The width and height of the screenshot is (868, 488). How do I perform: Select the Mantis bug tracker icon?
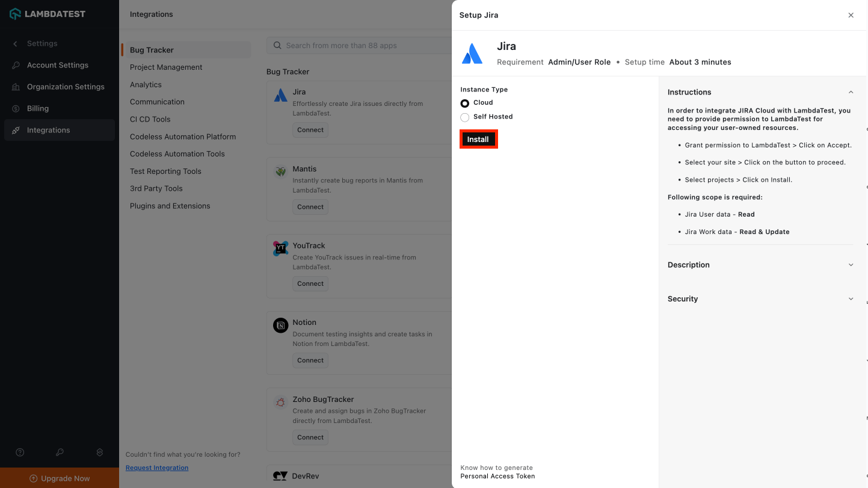(x=280, y=171)
